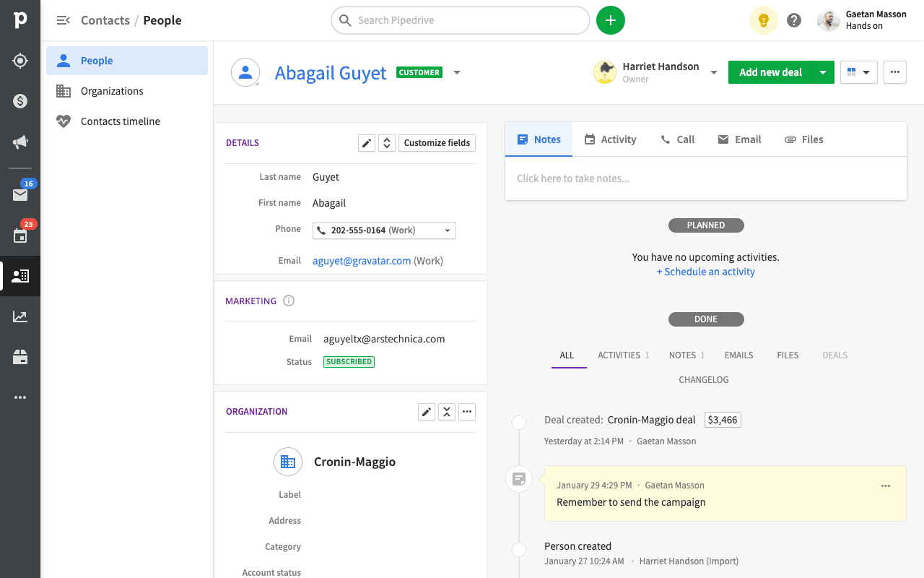Click the green plus quick-add button
The height and width of the screenshot is (578, 924).
(x=610, y=20)
